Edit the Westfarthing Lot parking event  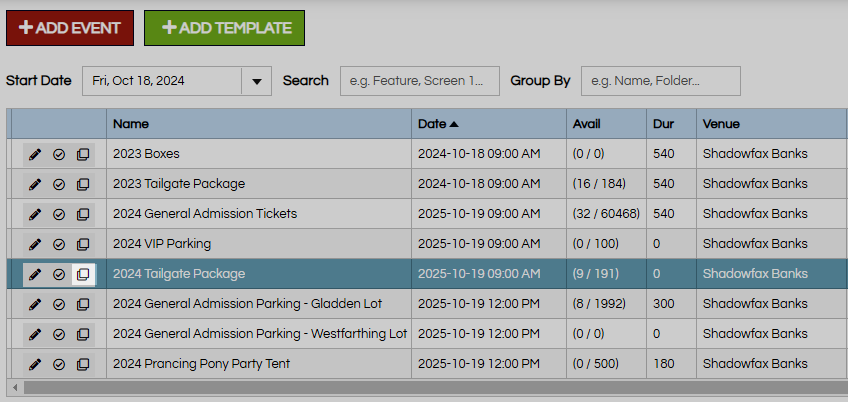[35, 334]
